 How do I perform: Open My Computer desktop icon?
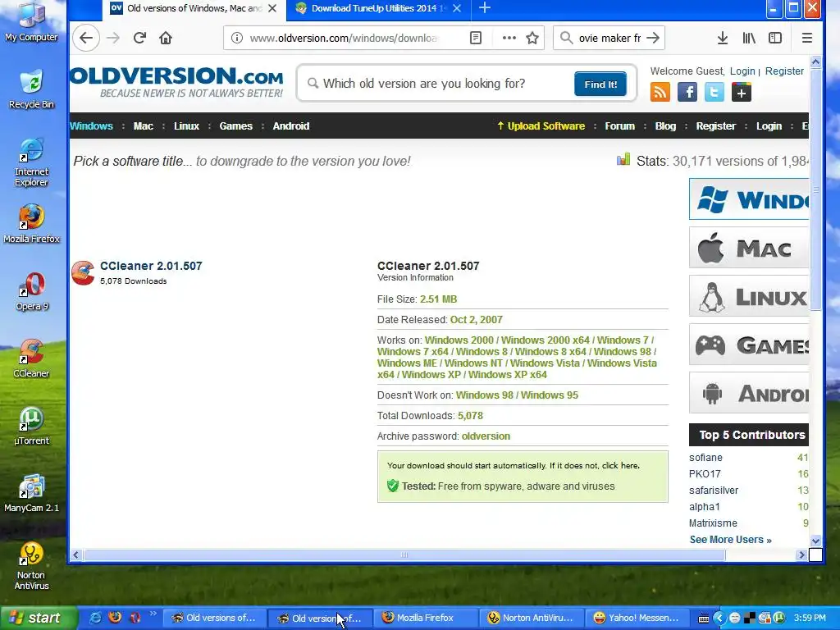pyautogui.click(x=31, y=22)
